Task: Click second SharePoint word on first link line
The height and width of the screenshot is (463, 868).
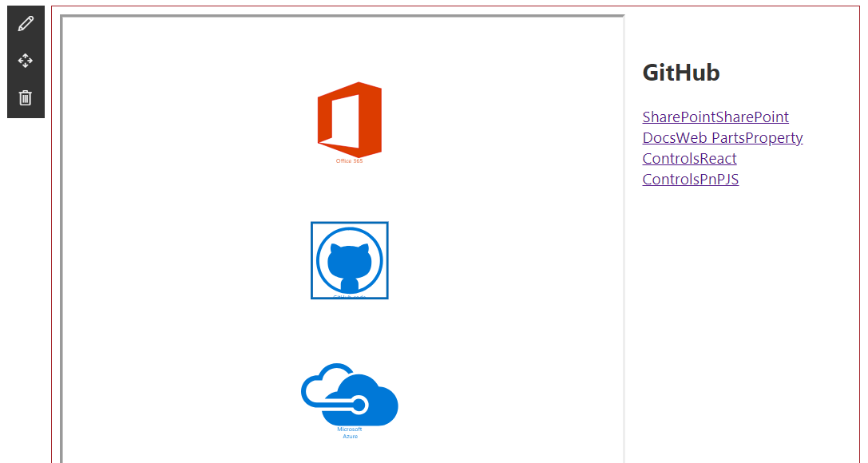Action: pyautogui.click(x=752, y=117)
